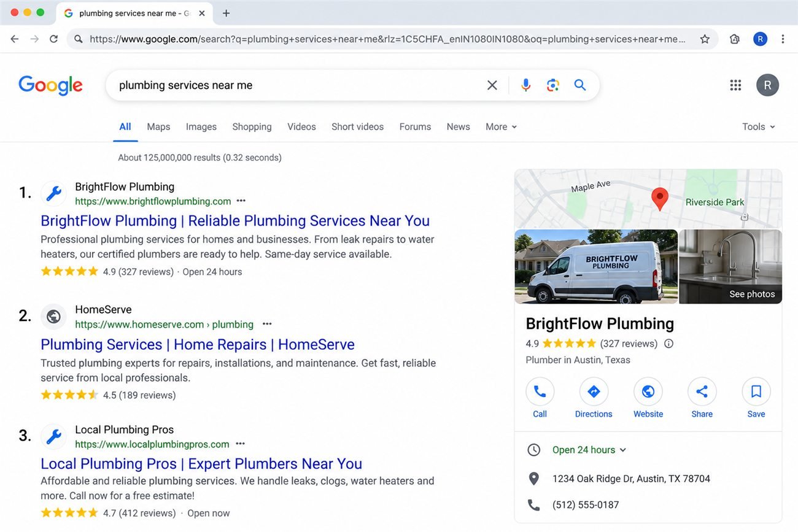The height and width of the screenshot is (532, 798).
Task: Open BrightFlow Plumbing Reliable Plumbing Services link
Action: coord(235,221)
